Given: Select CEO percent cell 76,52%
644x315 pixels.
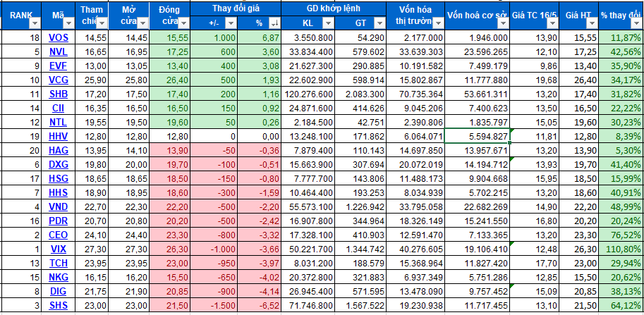Looking at the screenshot, I should coord(621,235).
